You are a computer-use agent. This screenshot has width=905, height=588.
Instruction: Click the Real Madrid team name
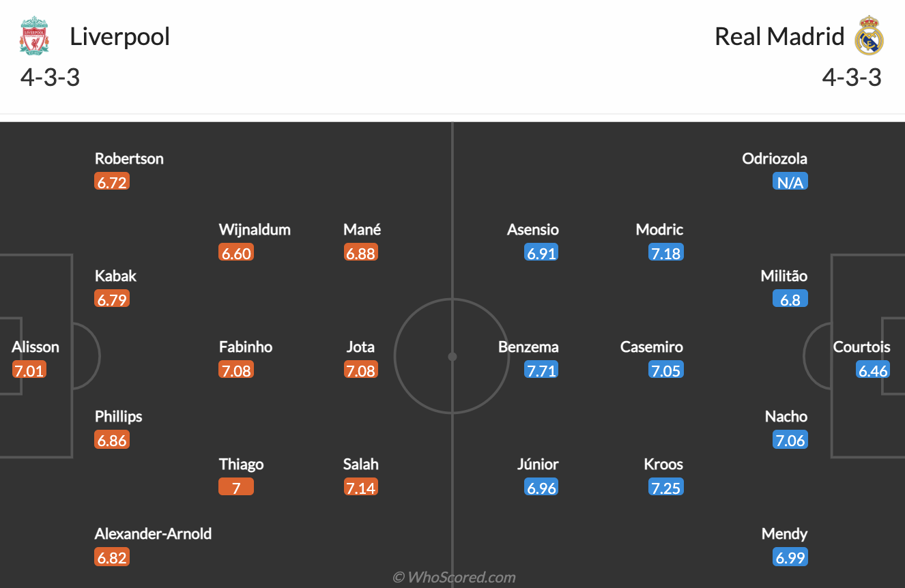(779, 36)
